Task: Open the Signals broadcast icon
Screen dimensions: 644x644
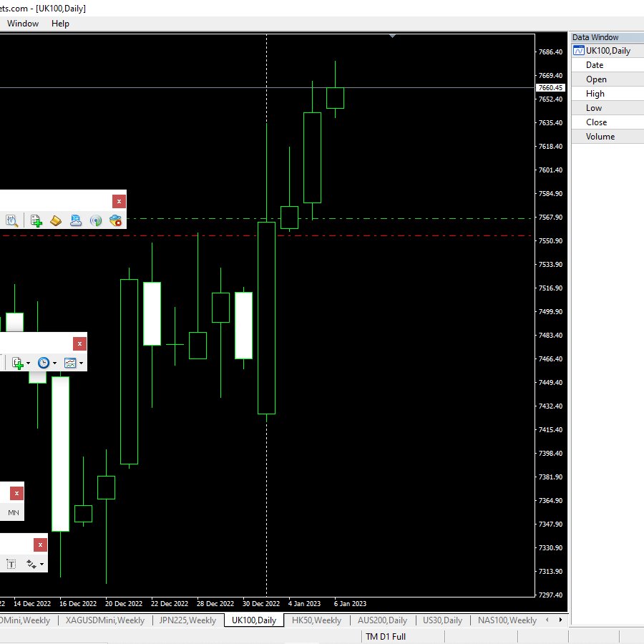Action: (95, 221)
